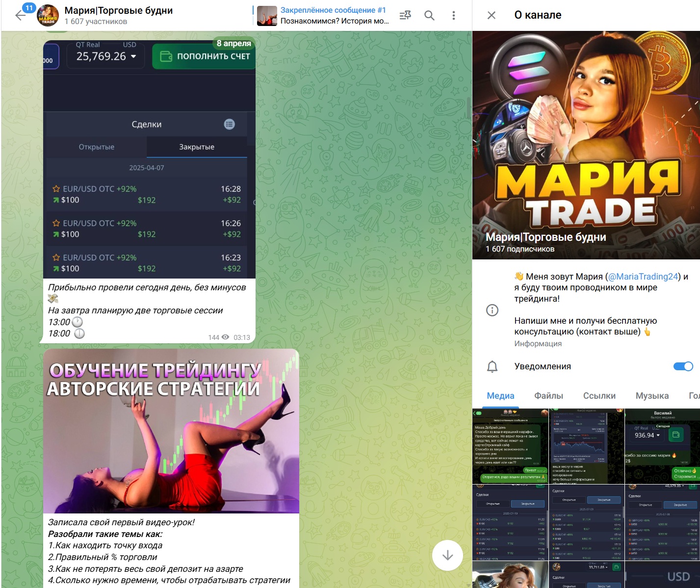This screenshot has width=700, height=588.
Task: Open media thumbnail of deals dated 2025-07-08
Action: point(662,522)
